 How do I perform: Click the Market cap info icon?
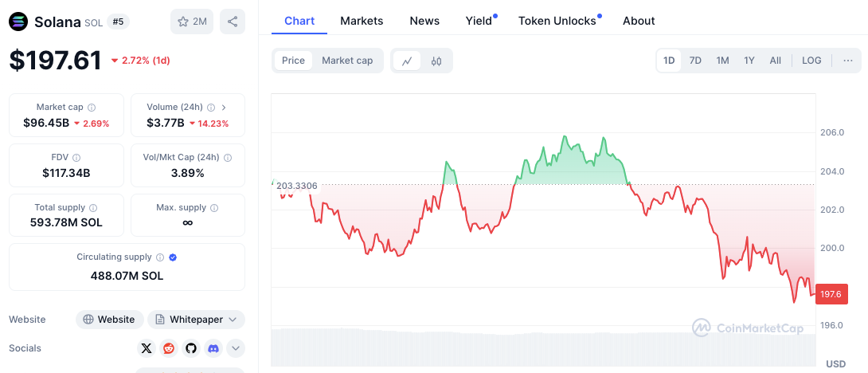pyautogui.click(x=92, y=108)
